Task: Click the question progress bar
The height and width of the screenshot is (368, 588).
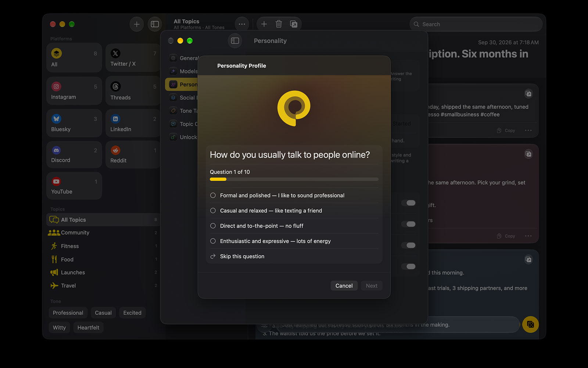Action: click(x=294, y=179)
